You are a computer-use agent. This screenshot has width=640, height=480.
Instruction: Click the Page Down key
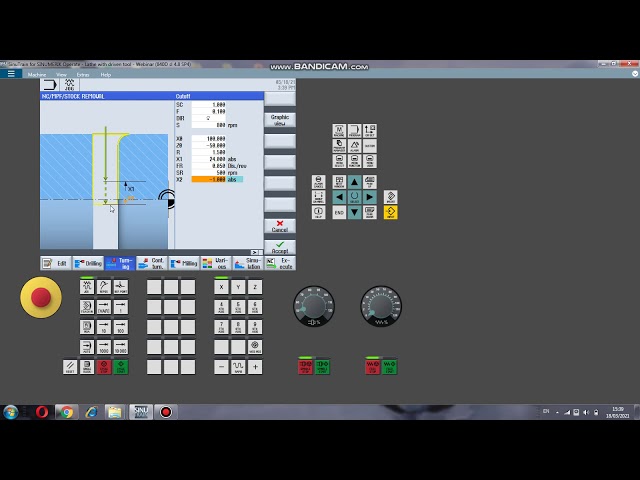click(x=370, y=212)
